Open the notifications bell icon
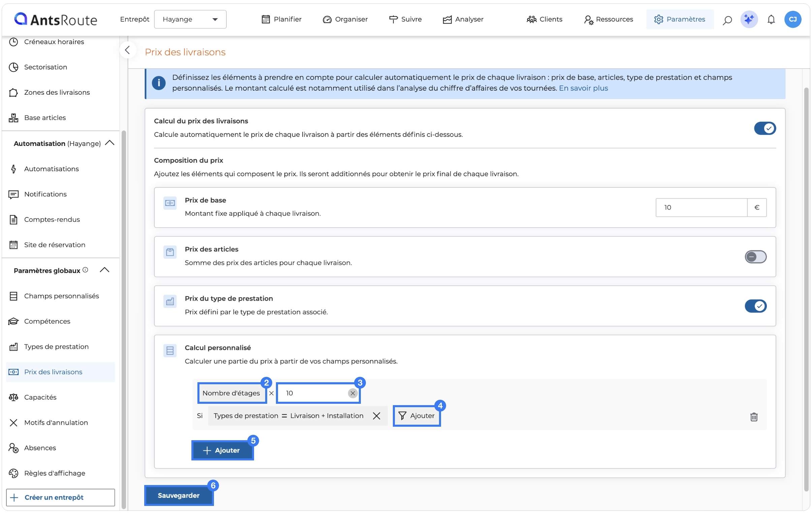The image size is (812, 513). [771, 20]
